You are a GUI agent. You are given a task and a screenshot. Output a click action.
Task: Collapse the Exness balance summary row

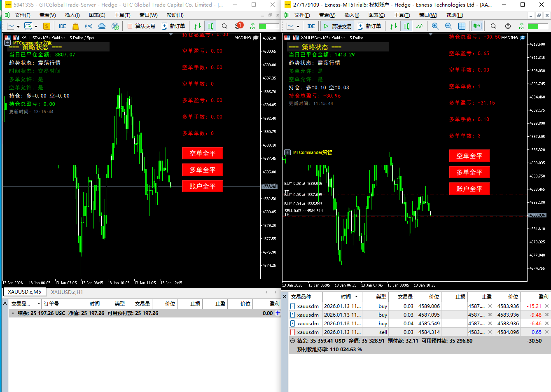(292, 341)
